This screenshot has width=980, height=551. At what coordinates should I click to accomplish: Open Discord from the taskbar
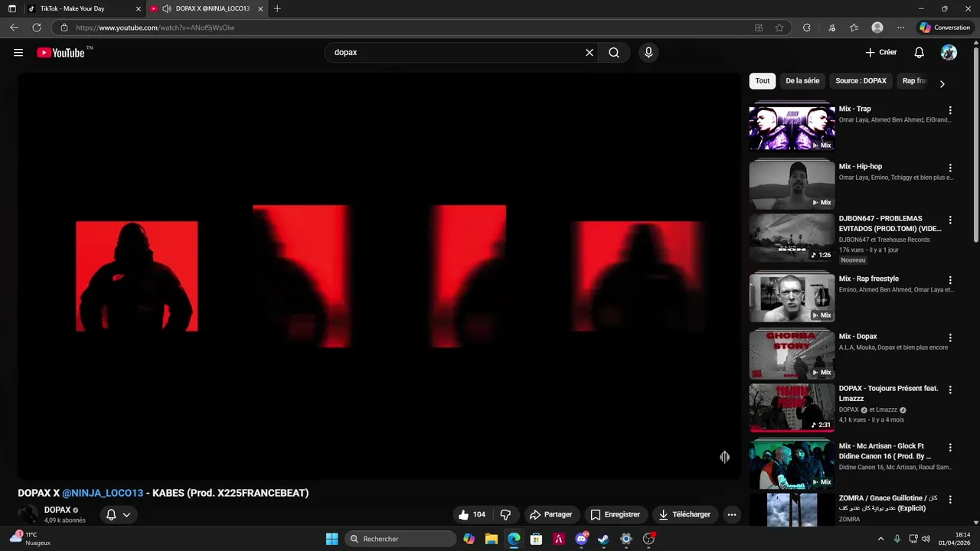tap(581, 539)
